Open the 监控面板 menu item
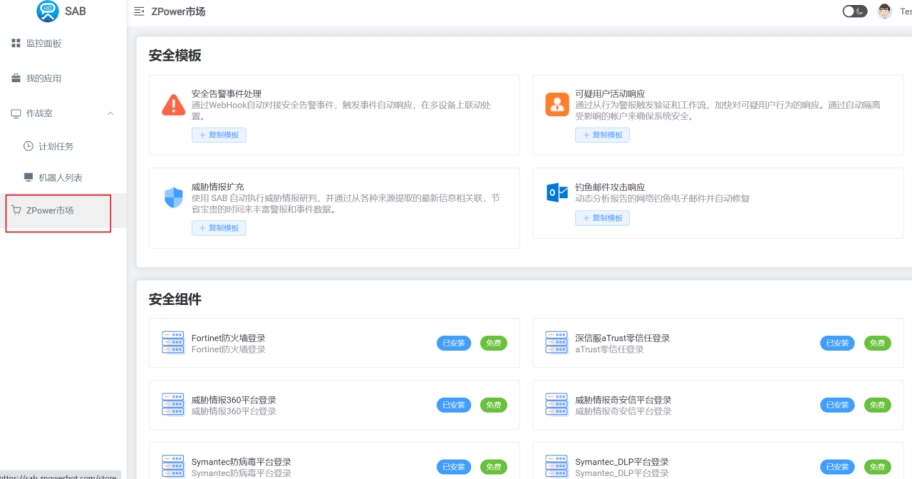The height and width of the screenshot is (479, 912). point(43,43)
